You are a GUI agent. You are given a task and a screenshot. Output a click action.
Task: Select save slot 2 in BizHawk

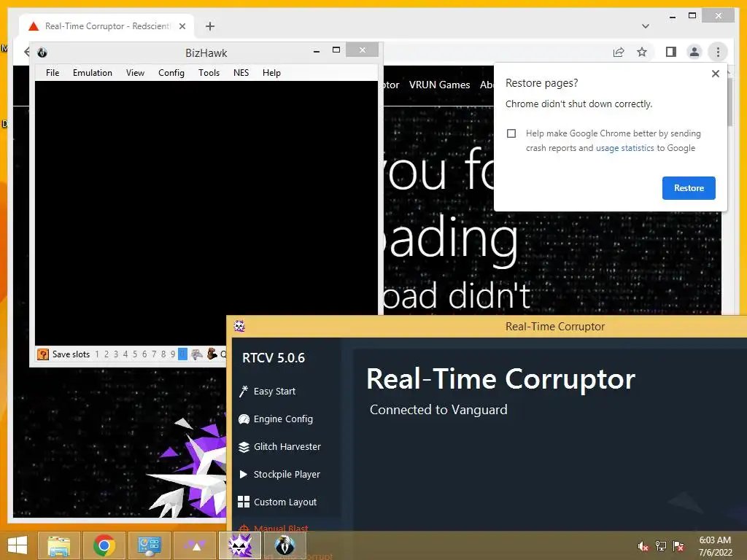107,354
